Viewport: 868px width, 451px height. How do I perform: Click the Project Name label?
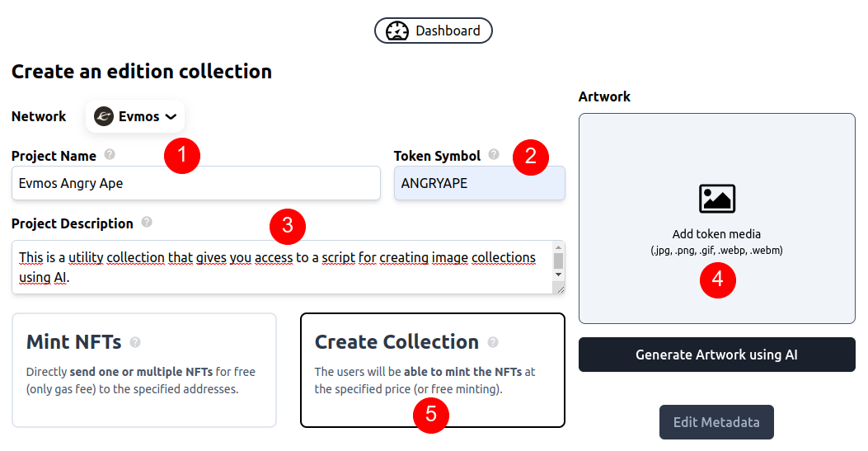pos(54,157)
